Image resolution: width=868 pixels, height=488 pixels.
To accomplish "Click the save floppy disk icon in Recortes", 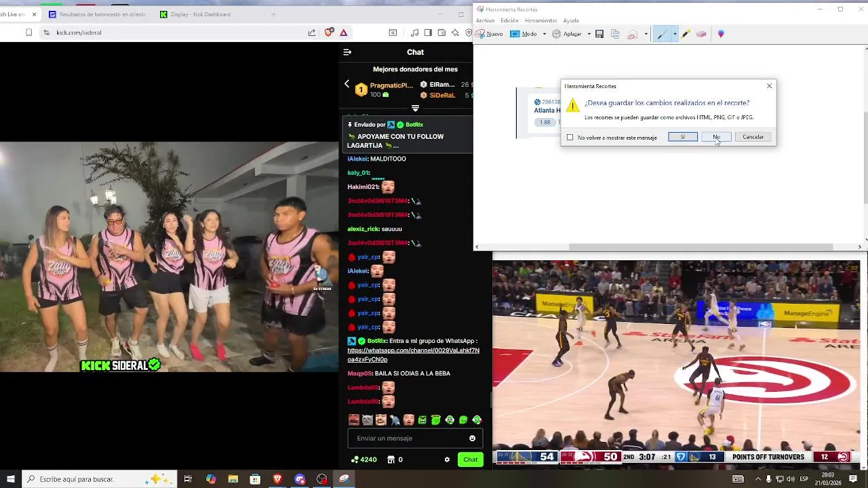I will tap(599, 34).
